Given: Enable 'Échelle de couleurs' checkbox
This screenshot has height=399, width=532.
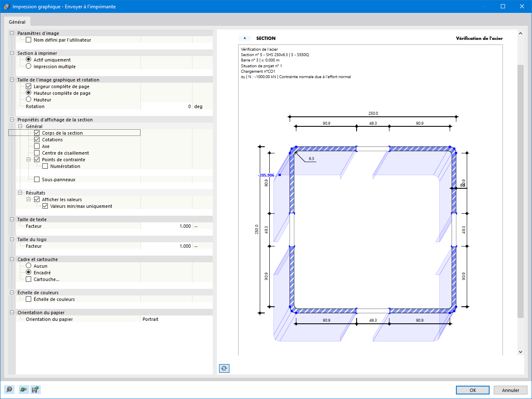Looking at the screenshot, I should pos(28,299).
